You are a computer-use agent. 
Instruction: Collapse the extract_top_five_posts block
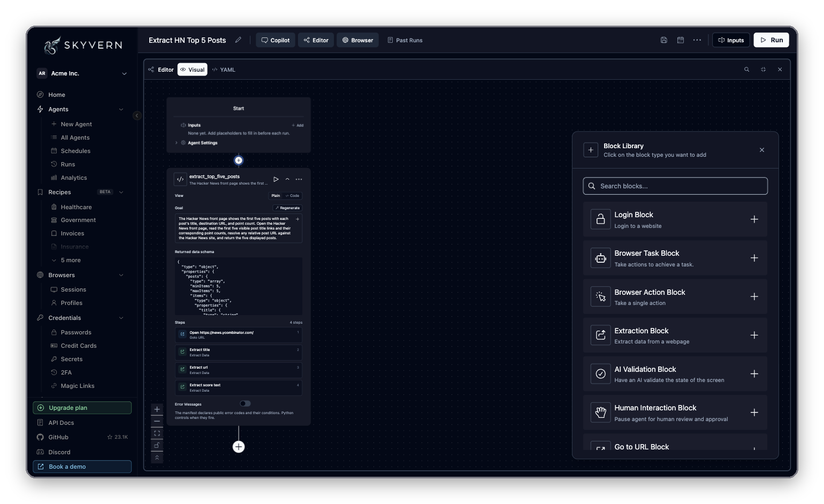click(x=287, y=179)
